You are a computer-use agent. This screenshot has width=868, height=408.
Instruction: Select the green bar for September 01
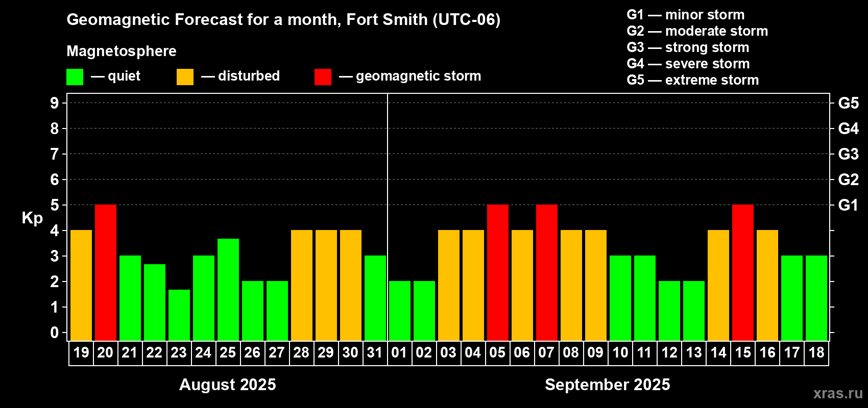(400, 311)
